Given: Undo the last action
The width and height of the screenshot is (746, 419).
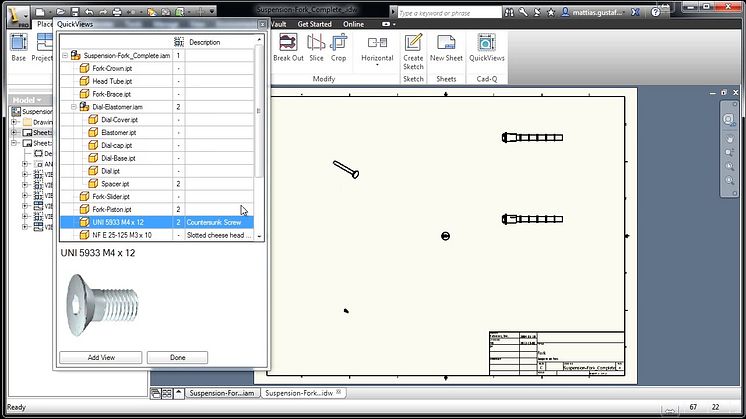Looking at the screenshot, I should click(89, 11).
